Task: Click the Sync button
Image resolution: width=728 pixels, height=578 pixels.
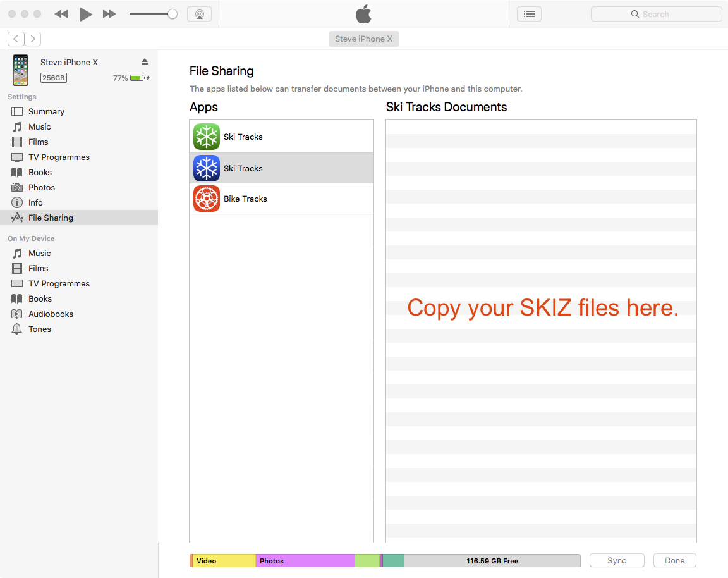Action: click(617, 560)
